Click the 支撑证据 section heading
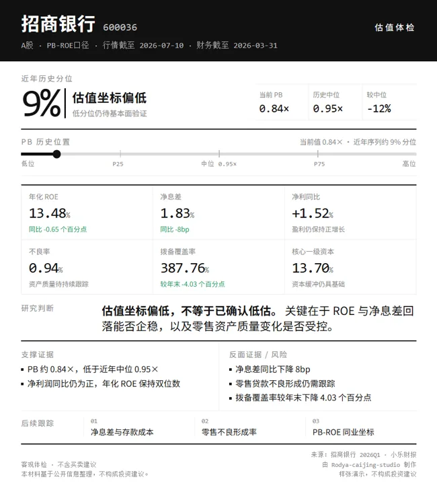437x504 pixels. click(x=38, y=355)
